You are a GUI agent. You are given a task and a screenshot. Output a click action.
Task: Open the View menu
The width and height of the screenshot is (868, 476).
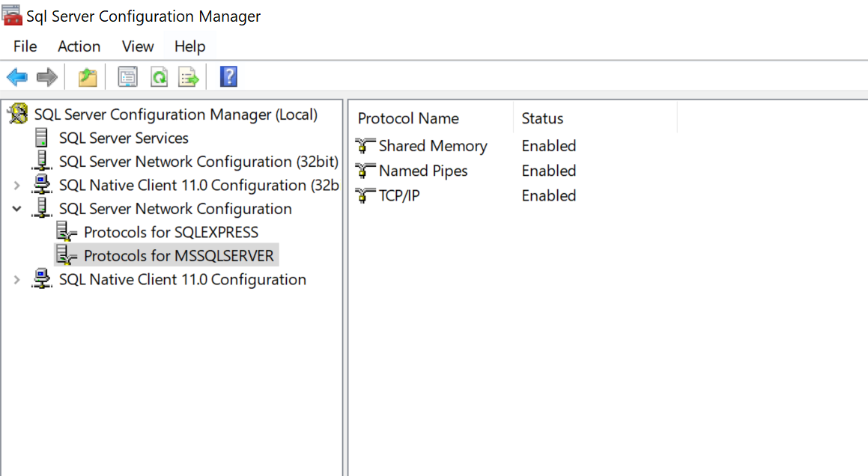pyautogui.click(x=138, y=46)
